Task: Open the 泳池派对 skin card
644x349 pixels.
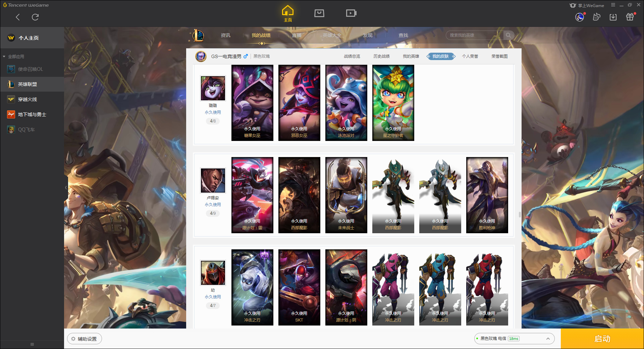Action: pyautogui.click(x=346, y=103)
